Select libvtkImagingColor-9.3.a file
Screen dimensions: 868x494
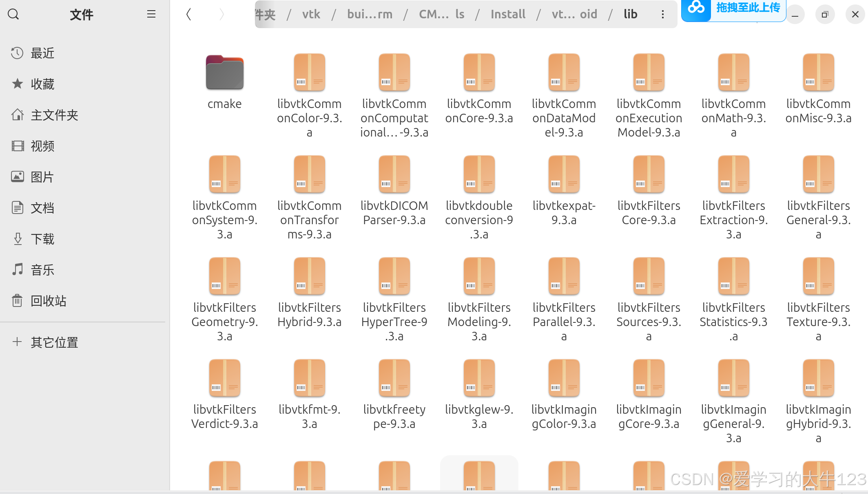tap(564, 378)
